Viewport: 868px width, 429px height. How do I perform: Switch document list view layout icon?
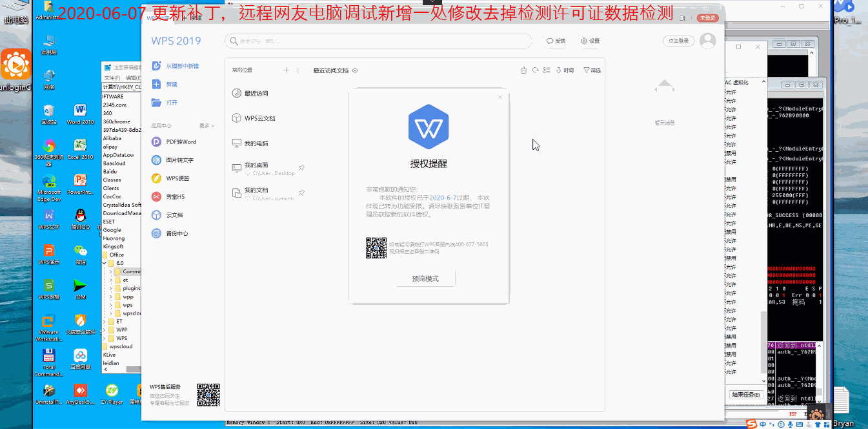[x=547, y=70]
